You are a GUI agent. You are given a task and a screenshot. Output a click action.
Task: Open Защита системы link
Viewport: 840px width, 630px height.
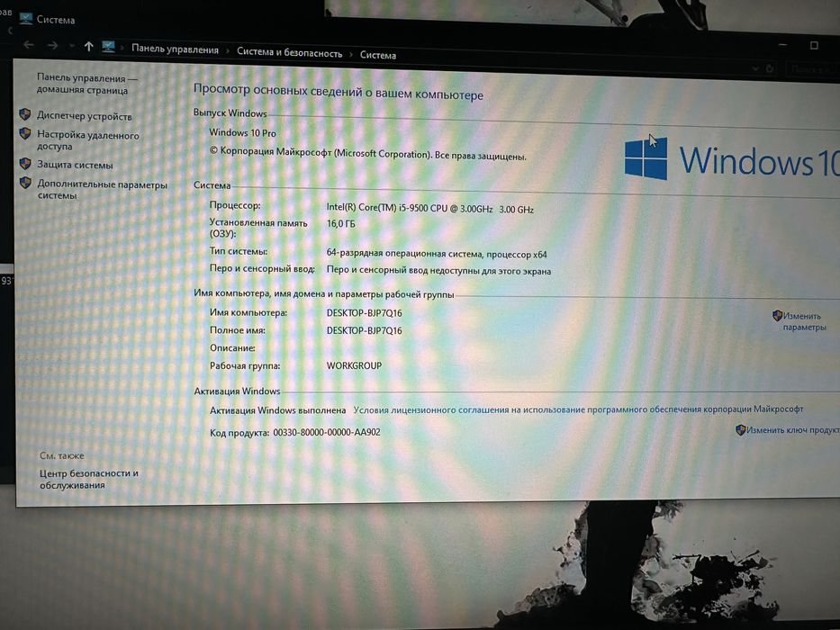coord(75,165)
